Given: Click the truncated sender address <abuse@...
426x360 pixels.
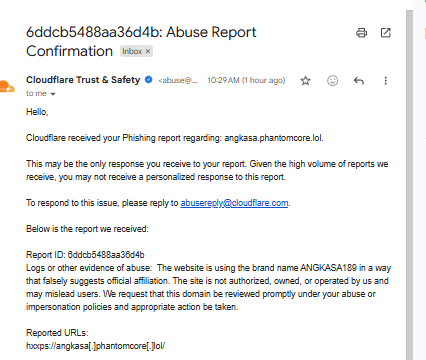Looking at the screenshot, I should click(178, 80).
